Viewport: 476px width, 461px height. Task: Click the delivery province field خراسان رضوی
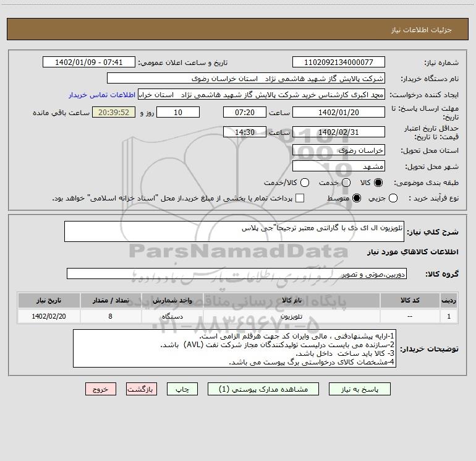339,150
